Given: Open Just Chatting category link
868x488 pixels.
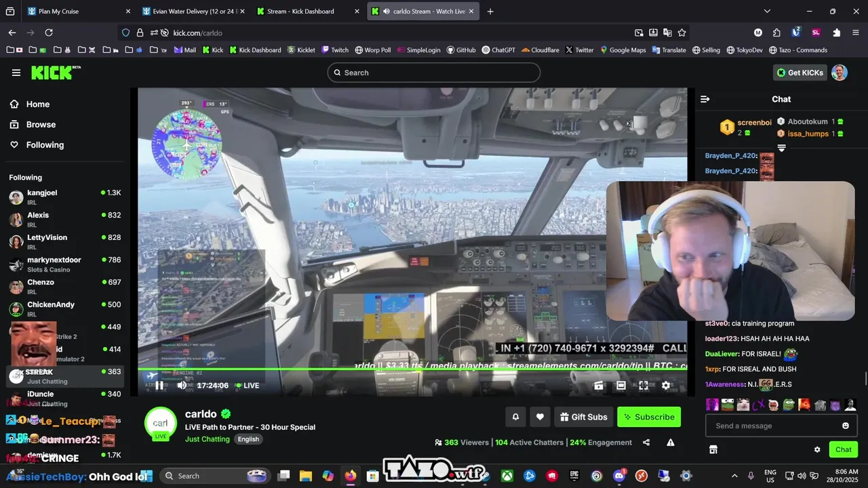Looking at the screenshot, I should click(208, 439).
